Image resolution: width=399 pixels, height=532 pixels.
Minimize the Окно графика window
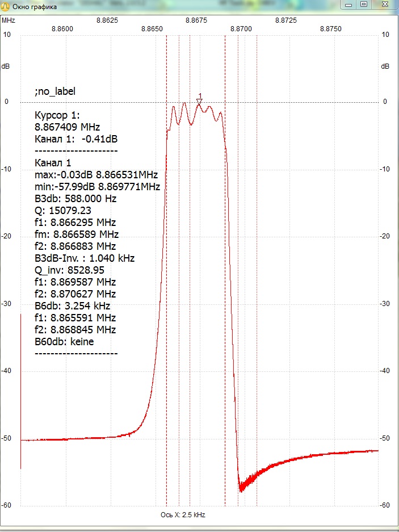pyautogui.click(x=348, y=5)
